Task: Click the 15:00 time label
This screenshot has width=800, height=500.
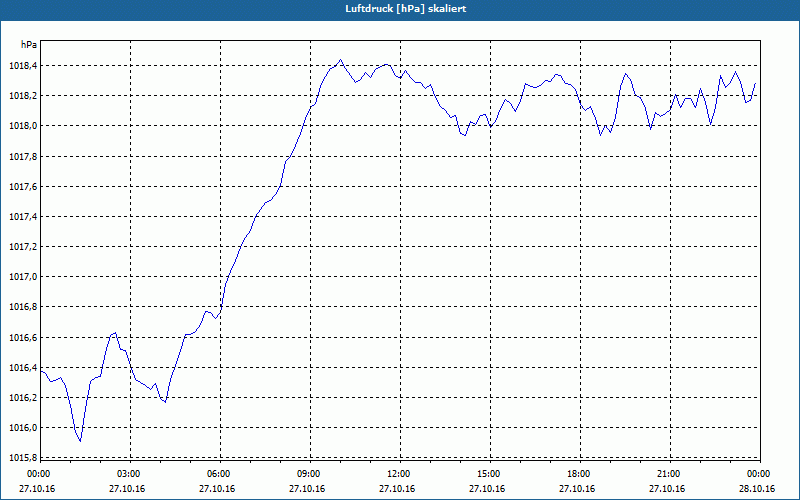Action: point(490,474)
